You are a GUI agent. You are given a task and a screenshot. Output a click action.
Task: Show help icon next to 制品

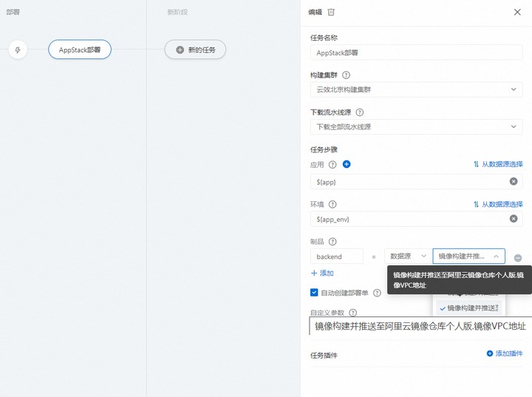332,242
